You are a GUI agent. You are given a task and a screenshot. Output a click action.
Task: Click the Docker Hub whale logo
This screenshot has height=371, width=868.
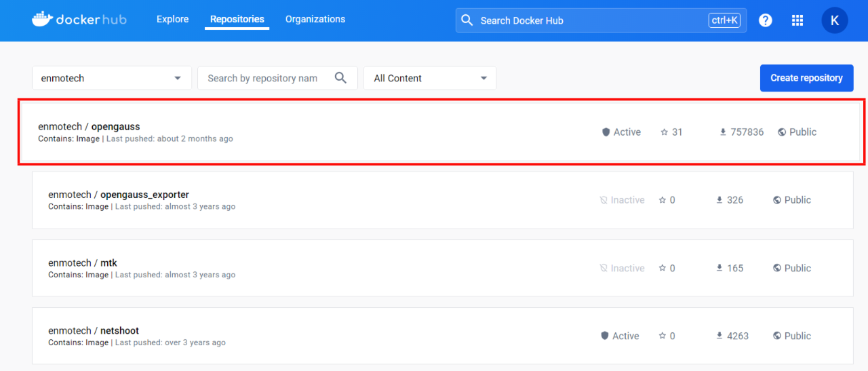coord(42,19)
